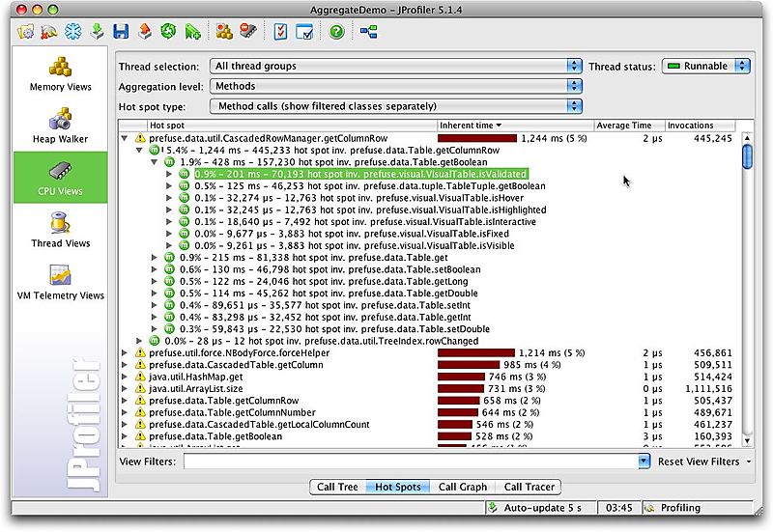Viewport: 773px width, 532px height.
Task: Open Heap Walker in sidebar
Action: (x=60, y=126)
